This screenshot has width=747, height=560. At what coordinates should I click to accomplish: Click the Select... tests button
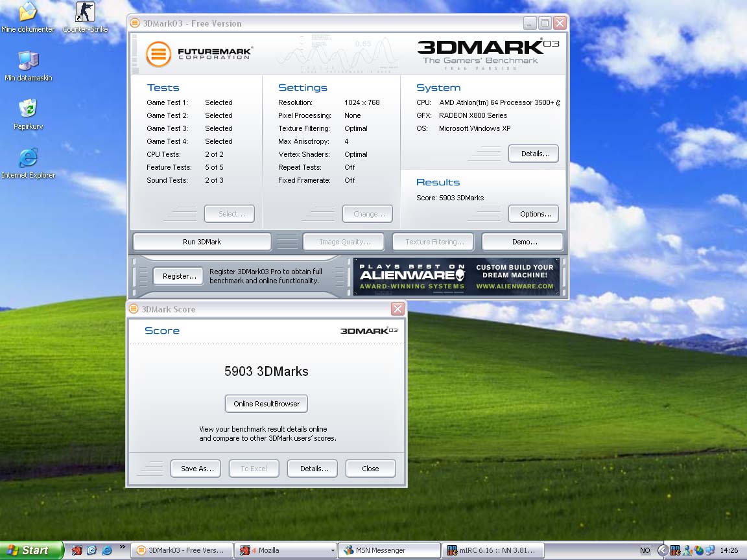pos(229,214)
